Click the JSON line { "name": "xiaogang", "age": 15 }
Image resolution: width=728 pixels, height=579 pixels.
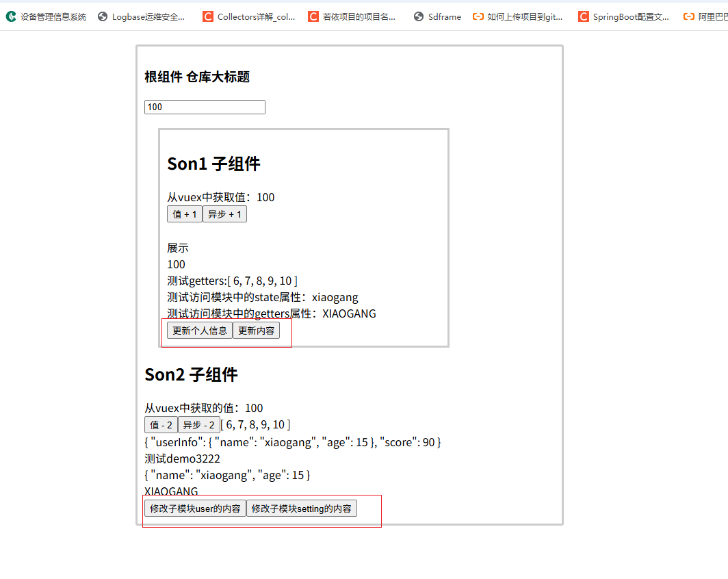pos(227,476)
